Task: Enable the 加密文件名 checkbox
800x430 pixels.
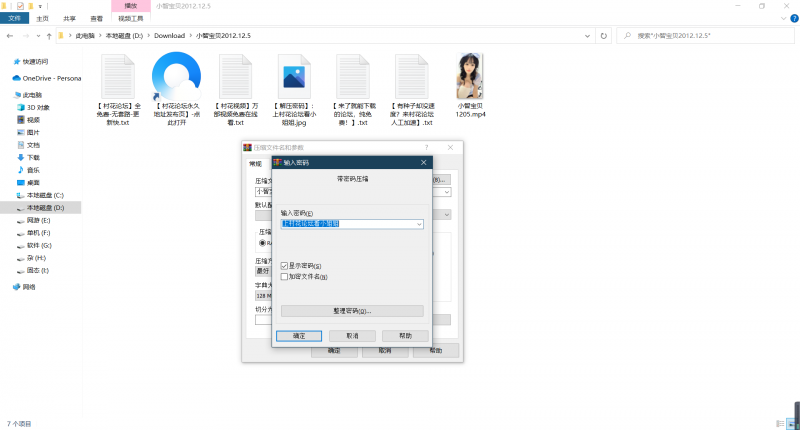Action: (285, 277)
